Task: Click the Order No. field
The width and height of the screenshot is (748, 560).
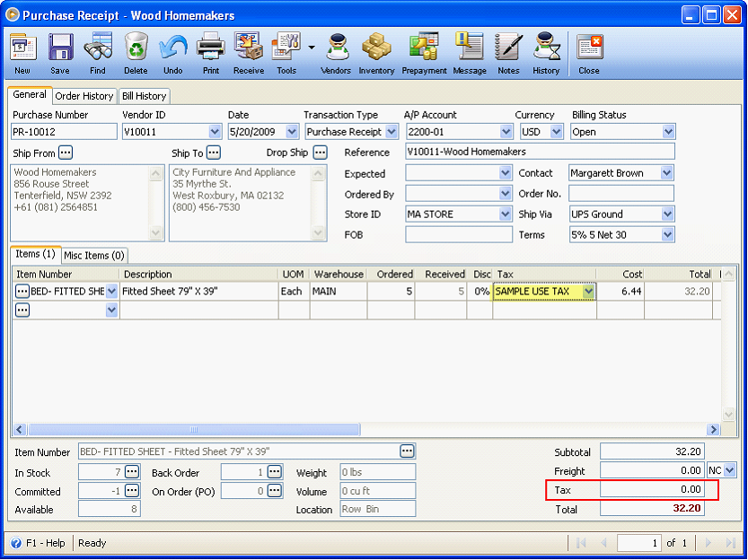Action: coord(621,194)
